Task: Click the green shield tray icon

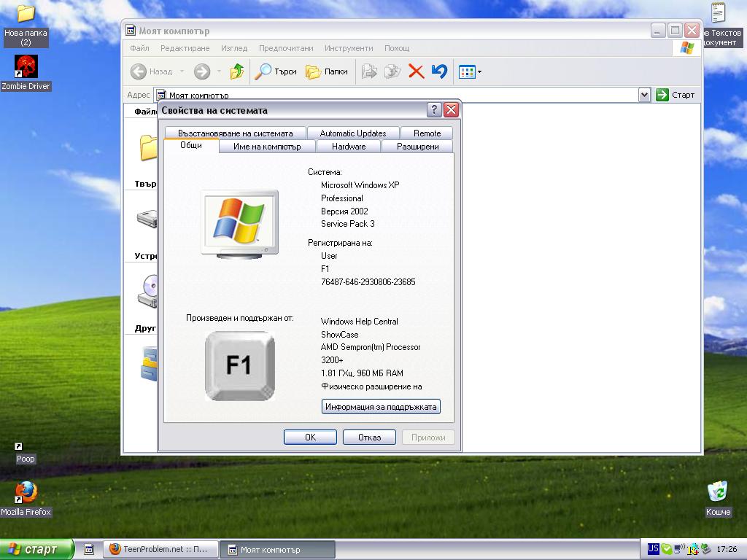Action: pos(667,550)
